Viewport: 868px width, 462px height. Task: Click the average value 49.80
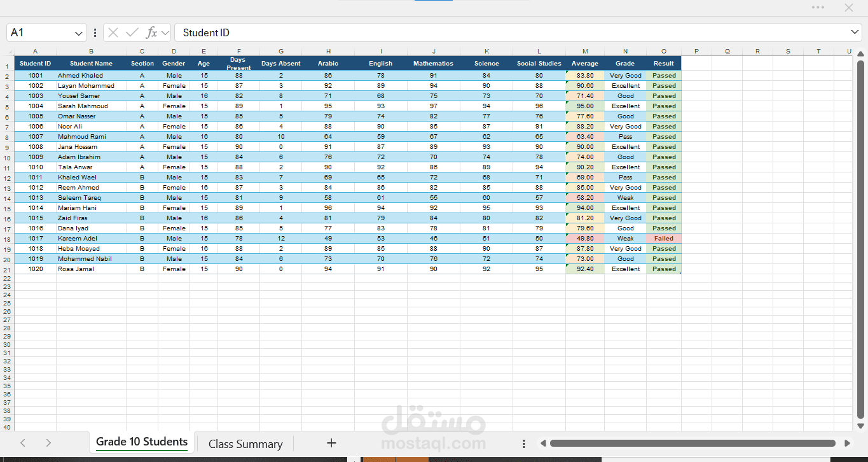tap(585, 239)
